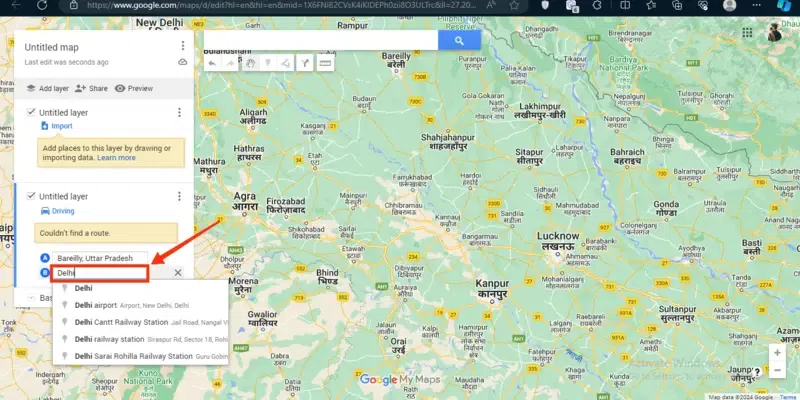Open the Google apps grid
Screen dimensions: 800x400
click(x=747, y=33)
